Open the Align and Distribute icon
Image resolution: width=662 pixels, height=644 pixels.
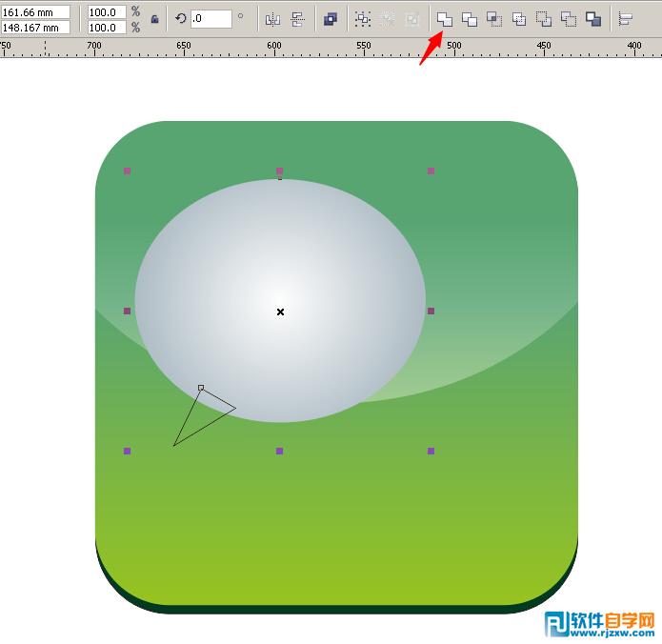click(x=625, y=19)
